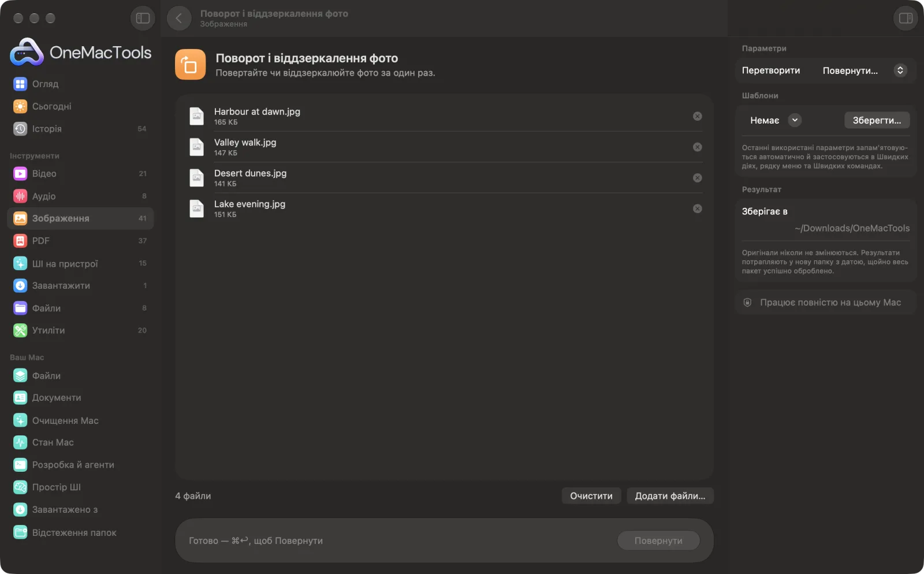
Task: Remove Lake evening.jpg from list
Action: [x=698, y=208]
